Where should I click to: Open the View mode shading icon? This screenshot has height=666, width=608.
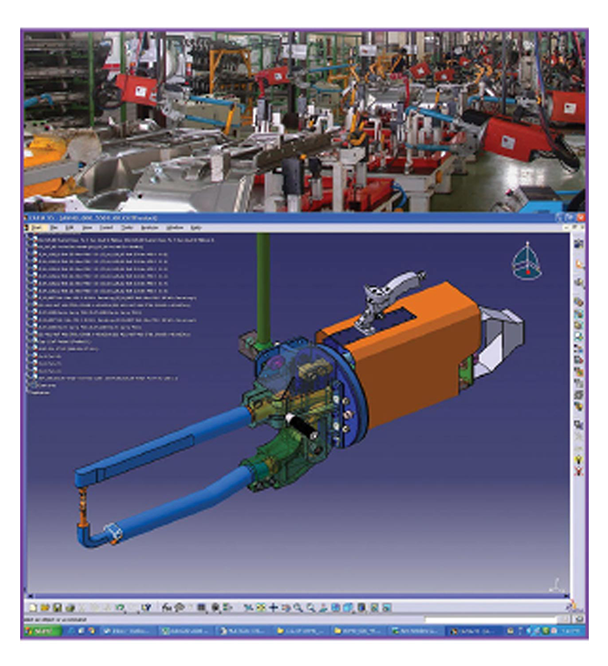361,607
